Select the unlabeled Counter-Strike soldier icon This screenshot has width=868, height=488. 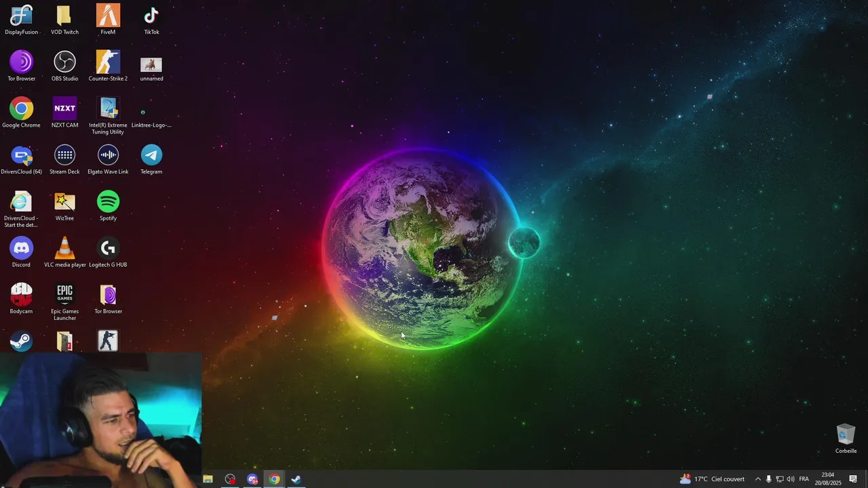pos(108,341)
